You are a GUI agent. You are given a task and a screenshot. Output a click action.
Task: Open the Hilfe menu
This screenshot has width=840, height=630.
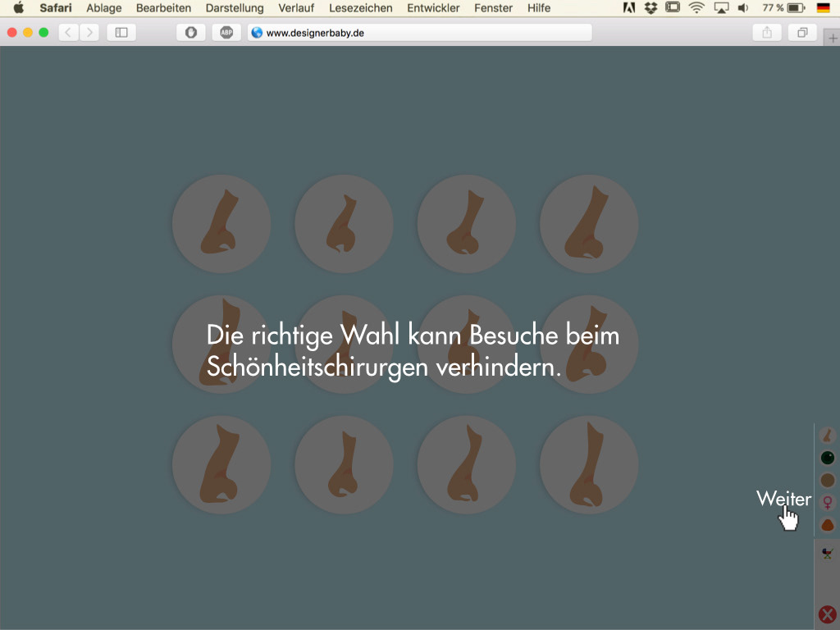pos(539,8)
